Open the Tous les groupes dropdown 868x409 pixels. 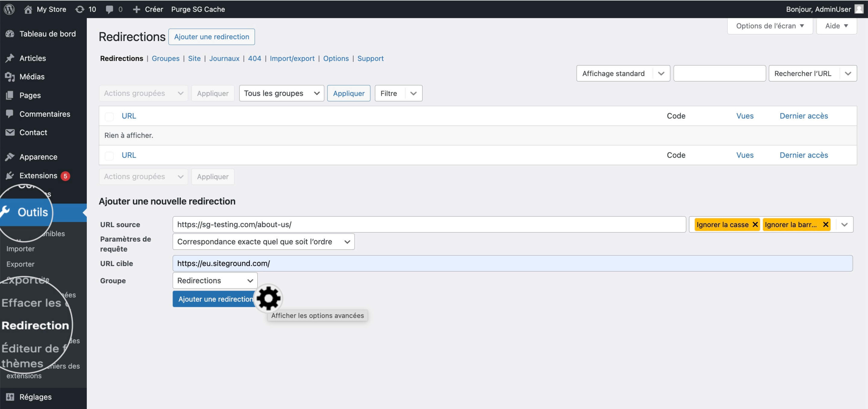[281, 93]
